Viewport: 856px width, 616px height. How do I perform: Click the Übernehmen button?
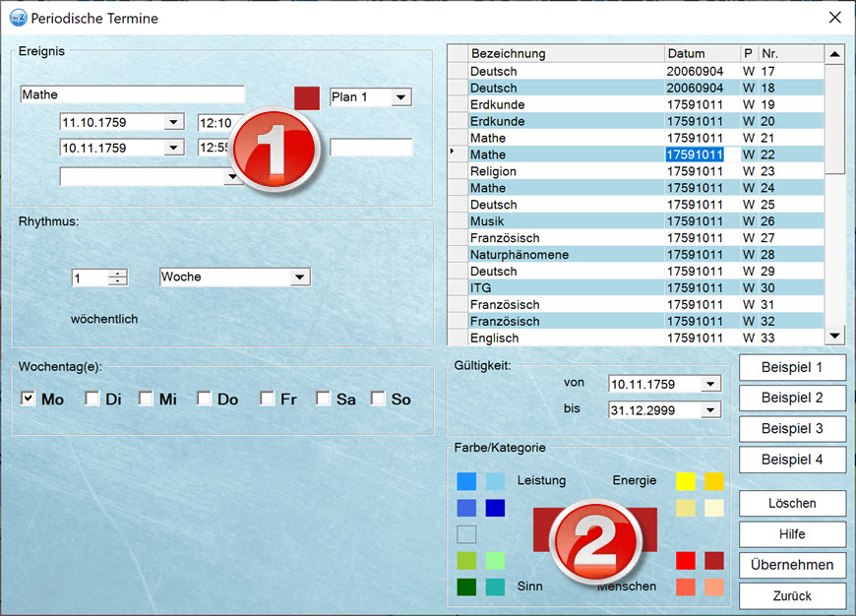pyautogui.click(x=792, y=565)
